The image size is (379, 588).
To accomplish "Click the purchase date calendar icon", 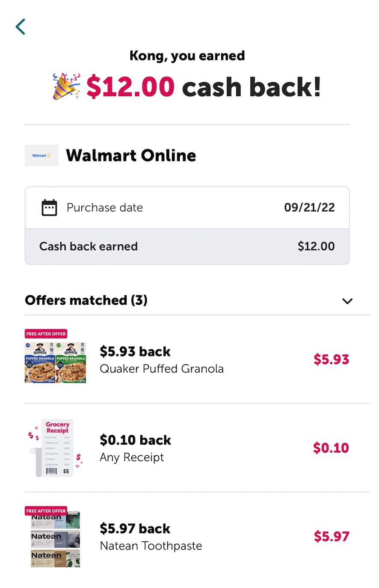I will click(49, 208).
